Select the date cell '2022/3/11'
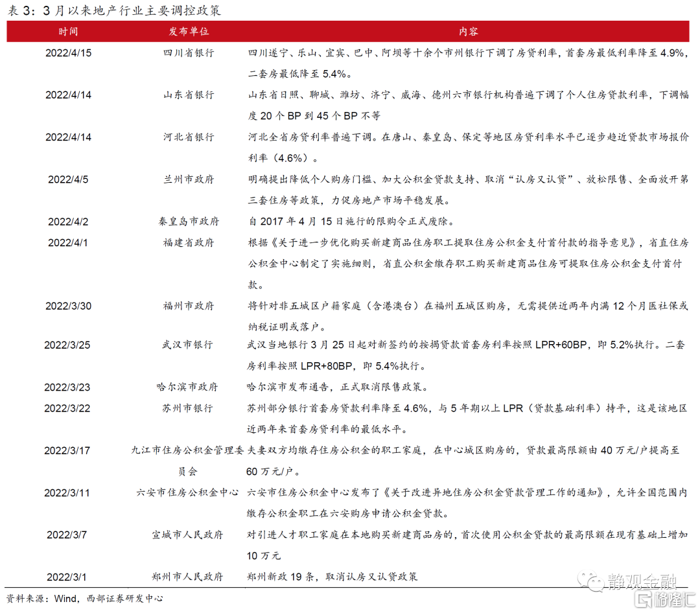 pos(67,493)
